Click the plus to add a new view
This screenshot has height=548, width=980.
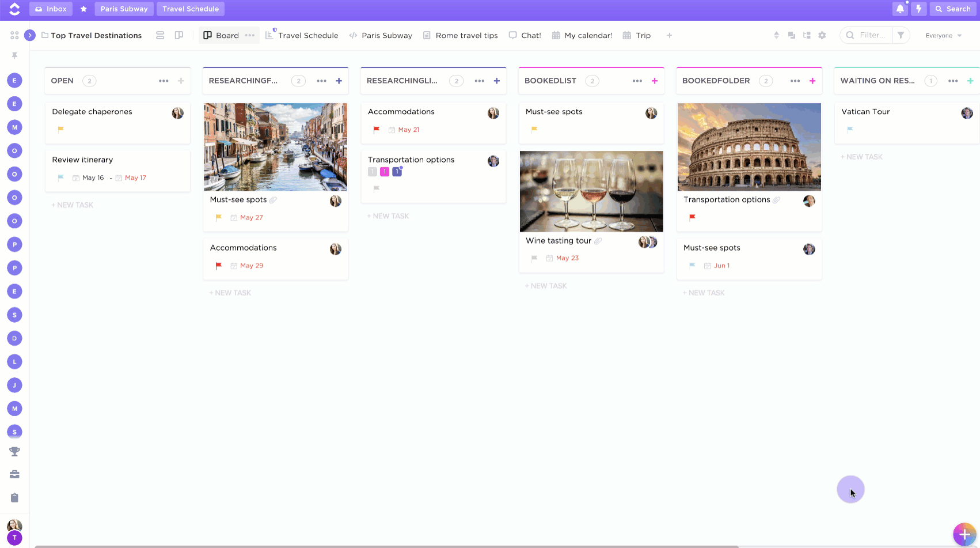(x=669, y=35)
